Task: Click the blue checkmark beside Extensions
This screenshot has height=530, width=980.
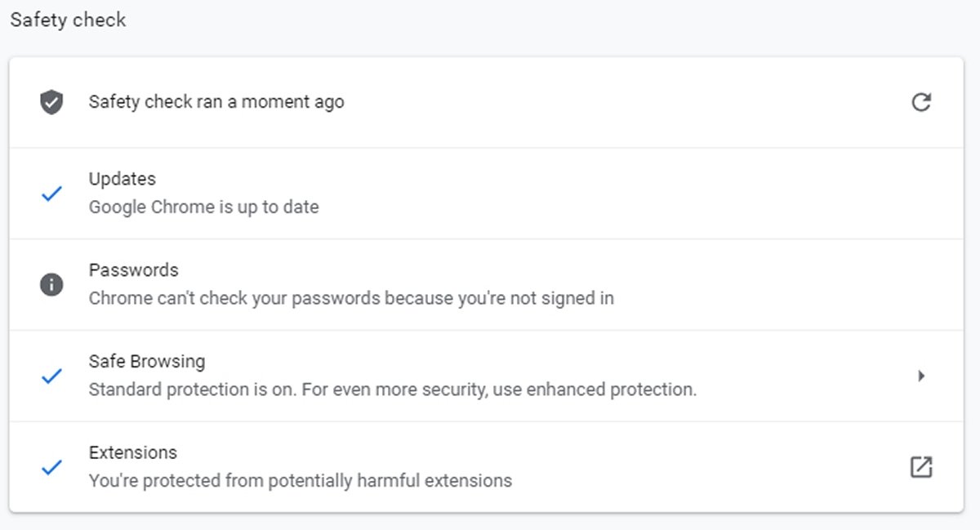Action: pos(51,468)
